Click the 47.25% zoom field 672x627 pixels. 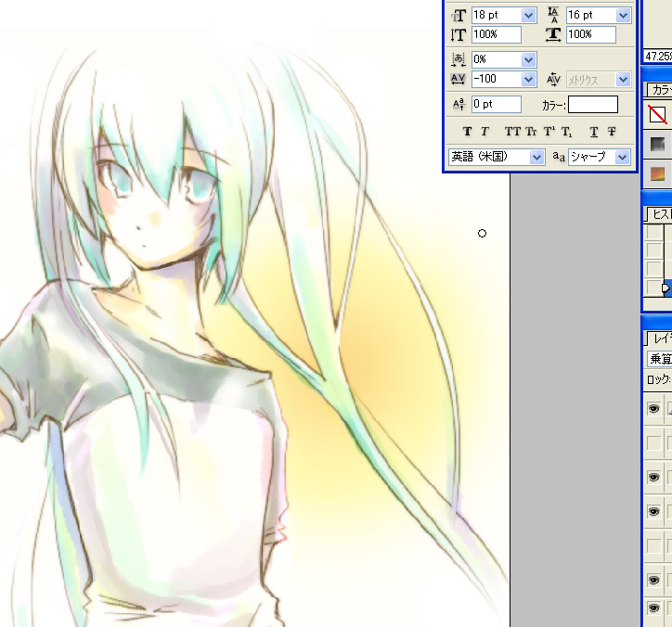[x=658, y=57]
